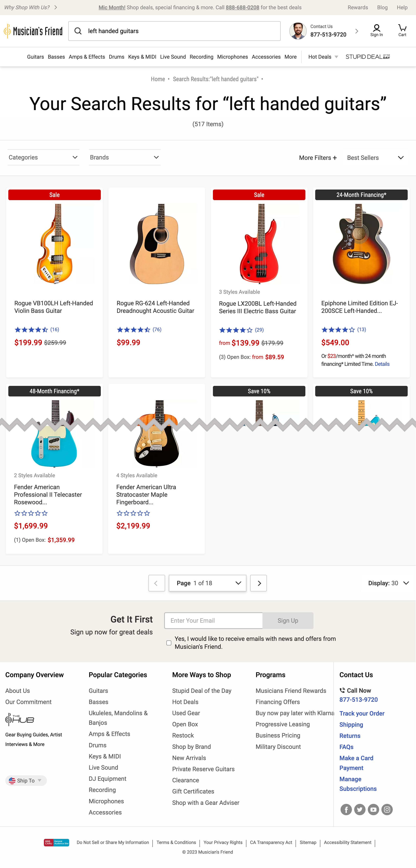Open the Instagram icon in the footer
Screen dimensions: 416x868
(x=387, y=809)
